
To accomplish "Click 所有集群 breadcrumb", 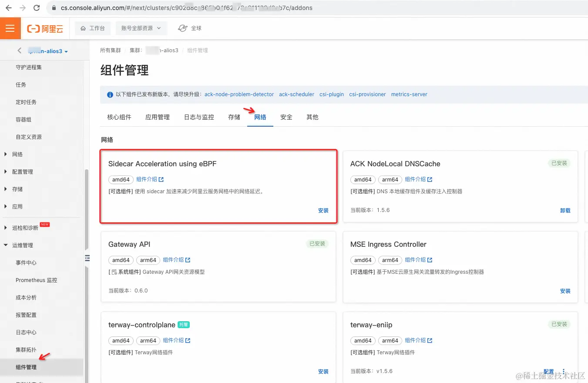I will (111, 50).
